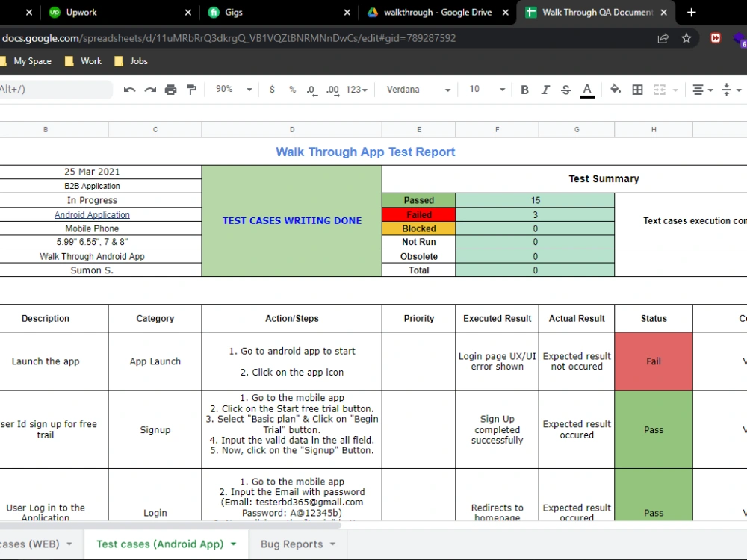Select the Format as currency icon
The image size is (747, 560).
272,89
